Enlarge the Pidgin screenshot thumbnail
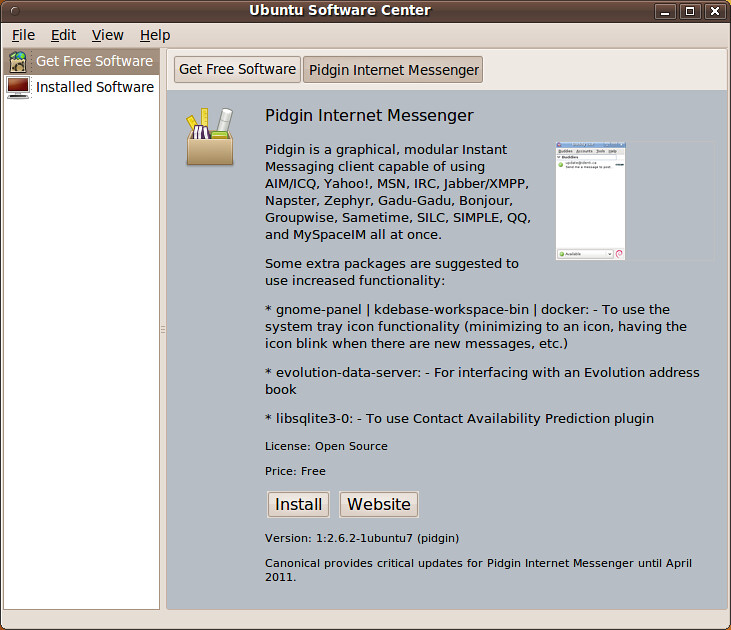 [590, 201]
